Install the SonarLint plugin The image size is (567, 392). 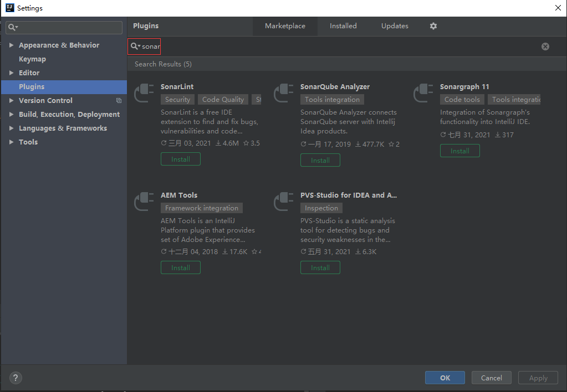[x=181, y=159]
